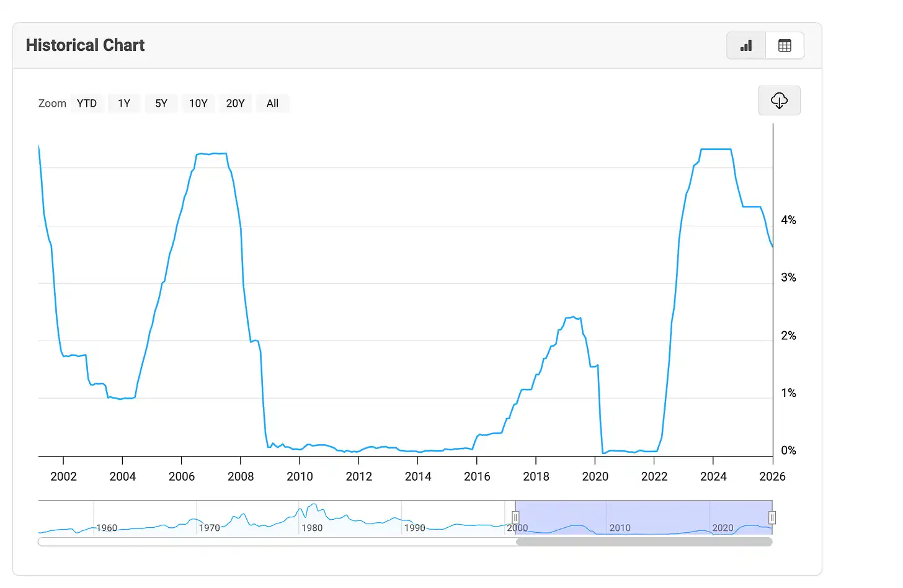Click the chart line peak near 2019

tap(573, 317)
